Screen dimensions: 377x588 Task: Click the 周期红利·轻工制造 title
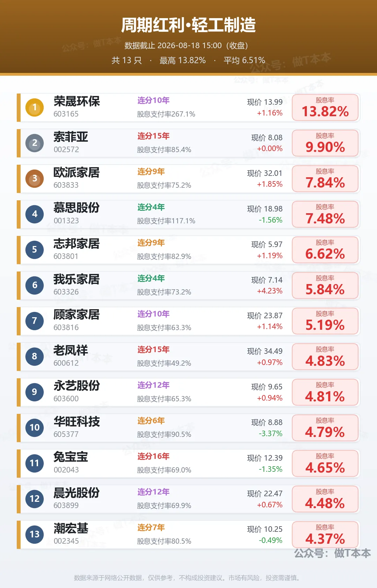(x=188, y=25)
